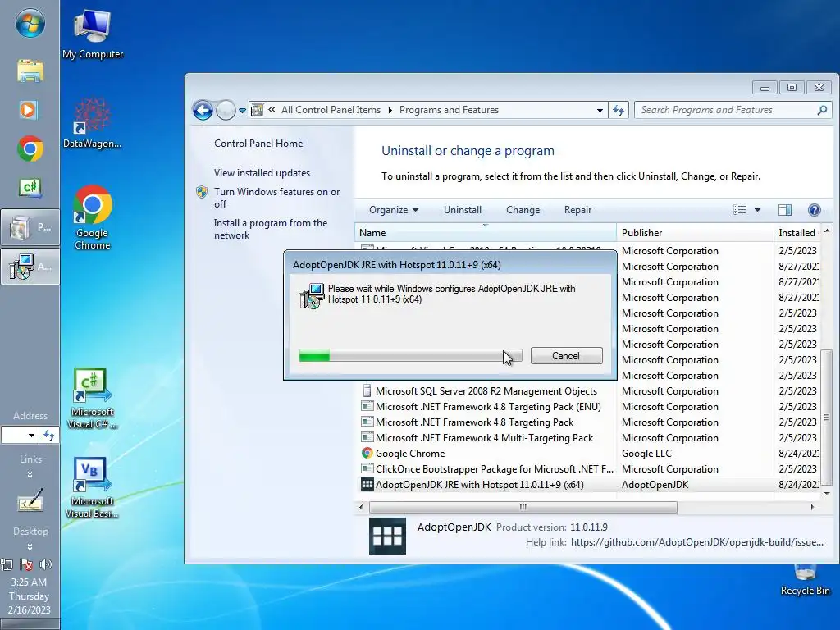
Task: Open View installed updates link
Action: (262, 173)
